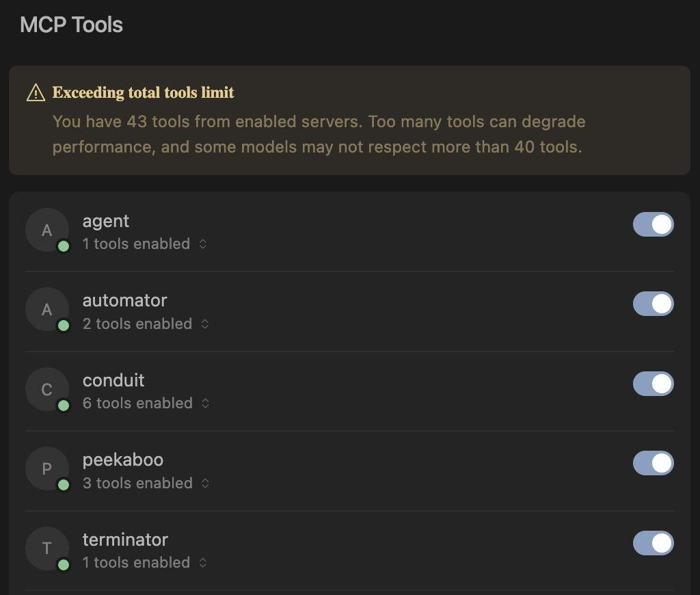Click the exceeding tools limit warning banner
700x595 pixels.
click(350, 120)
